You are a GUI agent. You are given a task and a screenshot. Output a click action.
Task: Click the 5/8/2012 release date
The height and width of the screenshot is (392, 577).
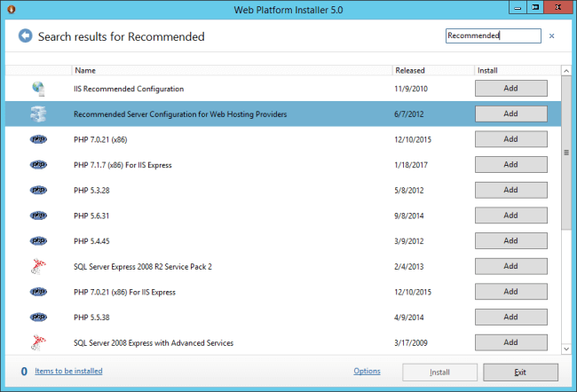tap(409, 190)
